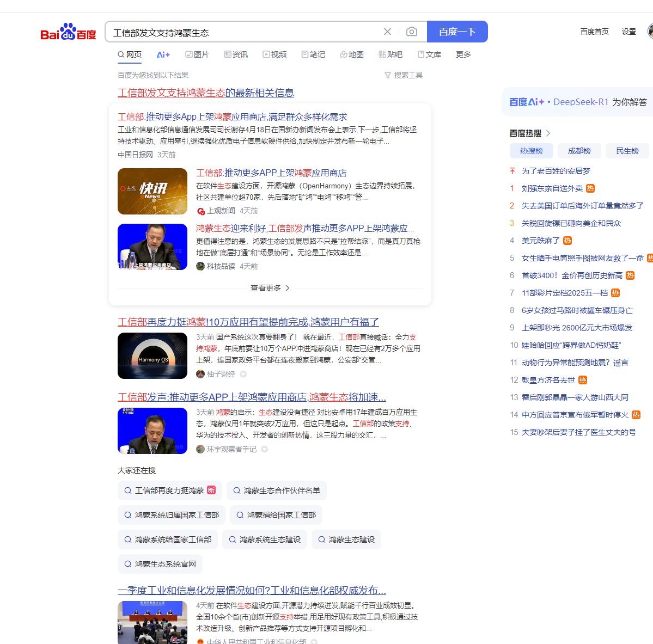The image size is (653, 644).
Task: Click the press conference thumbnail of 一季度 result
Action: click(152, 622)
